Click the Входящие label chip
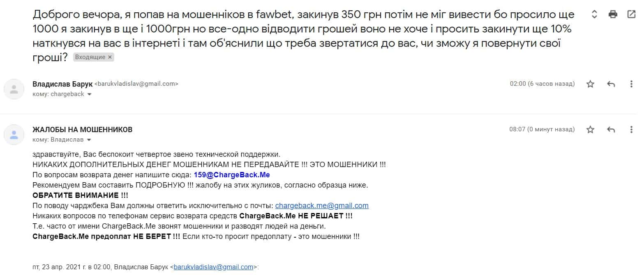 tap(90, 57)
